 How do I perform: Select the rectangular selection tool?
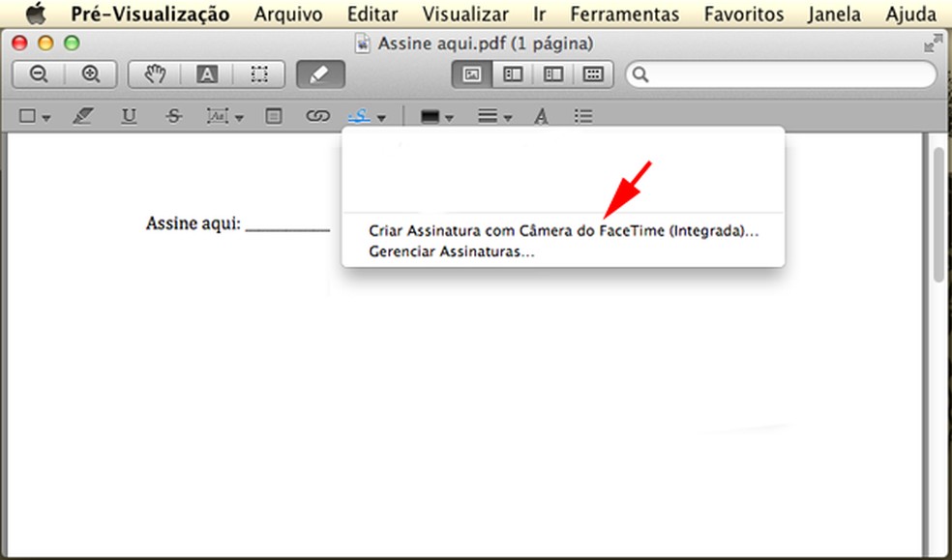[x=259, y=74]
